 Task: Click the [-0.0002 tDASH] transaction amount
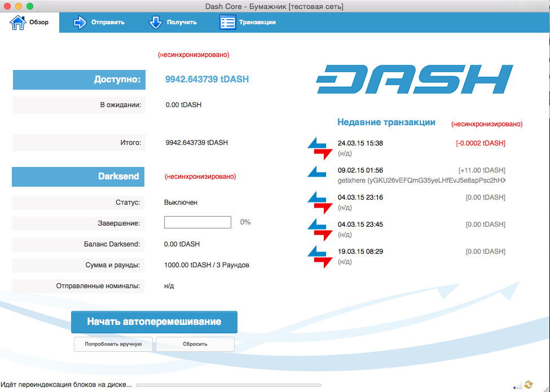click(x=481, y=143)
